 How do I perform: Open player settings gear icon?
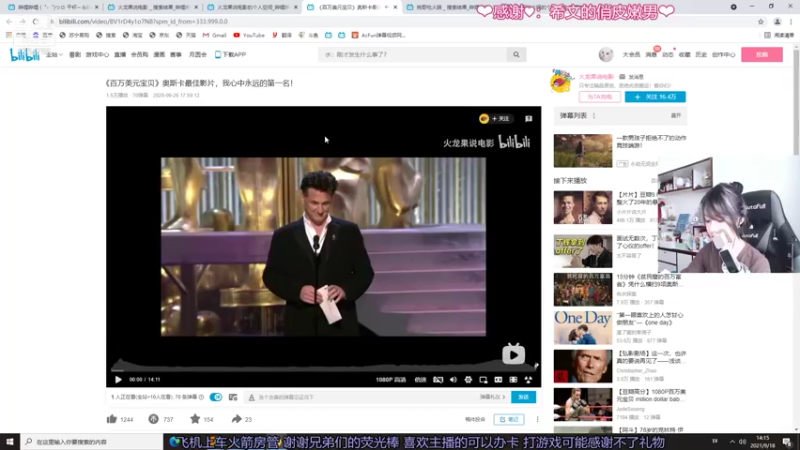pyautogui.click(x=468, y=380)
